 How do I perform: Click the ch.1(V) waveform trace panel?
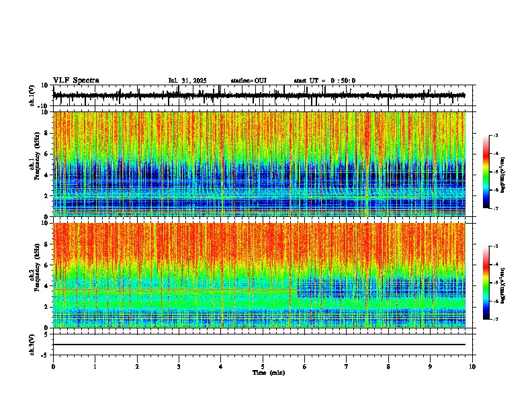[x=263, y=95]
